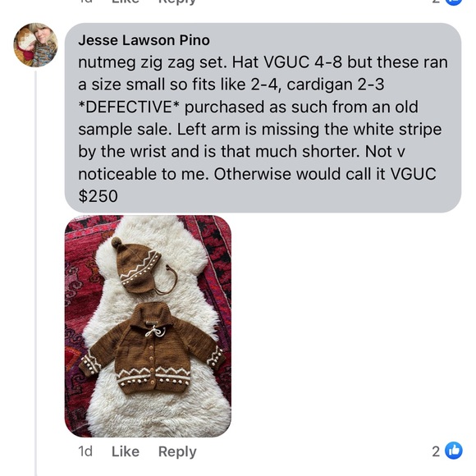This screenshot has height=476, width=476.
Task: Open the Jesse Lawson Pino name link
Action: 144,40
